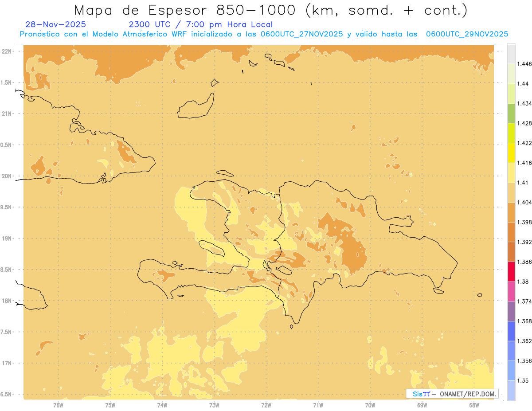
Task: Click the legend value 1.434
Action: tap(524, 103)
